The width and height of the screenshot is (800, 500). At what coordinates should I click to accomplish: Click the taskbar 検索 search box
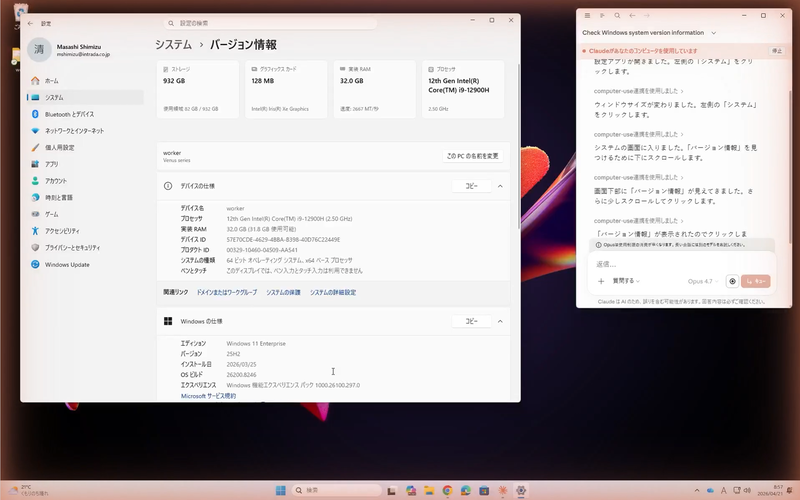click(x=336, y=490)
